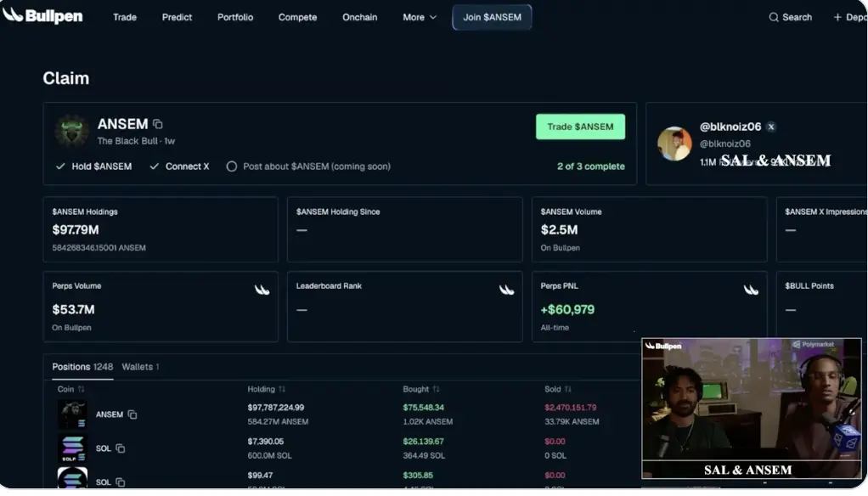Click the ANSEM black bull avatar

72,131
